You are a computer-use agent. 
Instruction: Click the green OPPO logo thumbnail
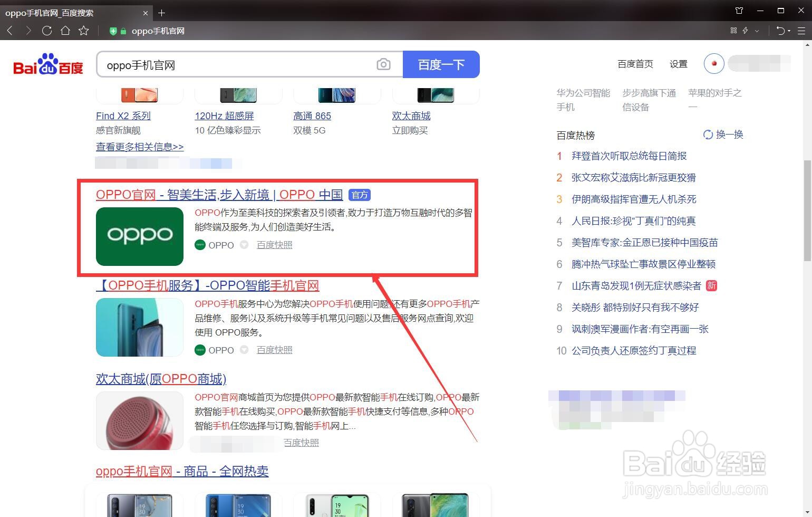[x=140, y=236]
